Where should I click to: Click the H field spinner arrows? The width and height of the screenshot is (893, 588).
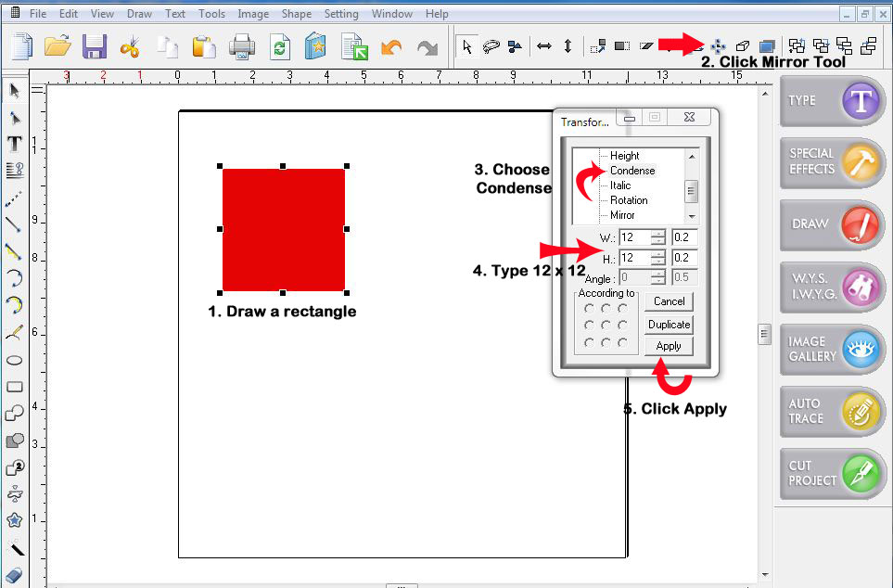657,258
